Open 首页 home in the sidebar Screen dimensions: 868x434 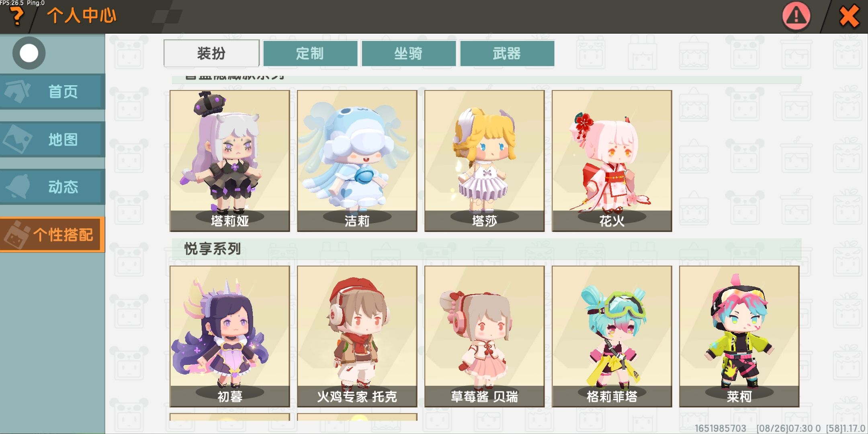tap(52, 92)
